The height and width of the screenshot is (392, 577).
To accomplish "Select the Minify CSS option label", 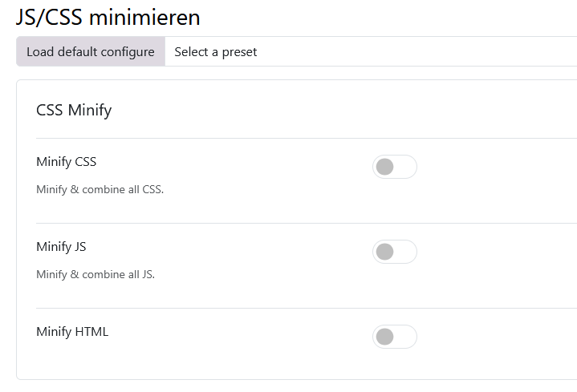I will click(x=67, y=162).
